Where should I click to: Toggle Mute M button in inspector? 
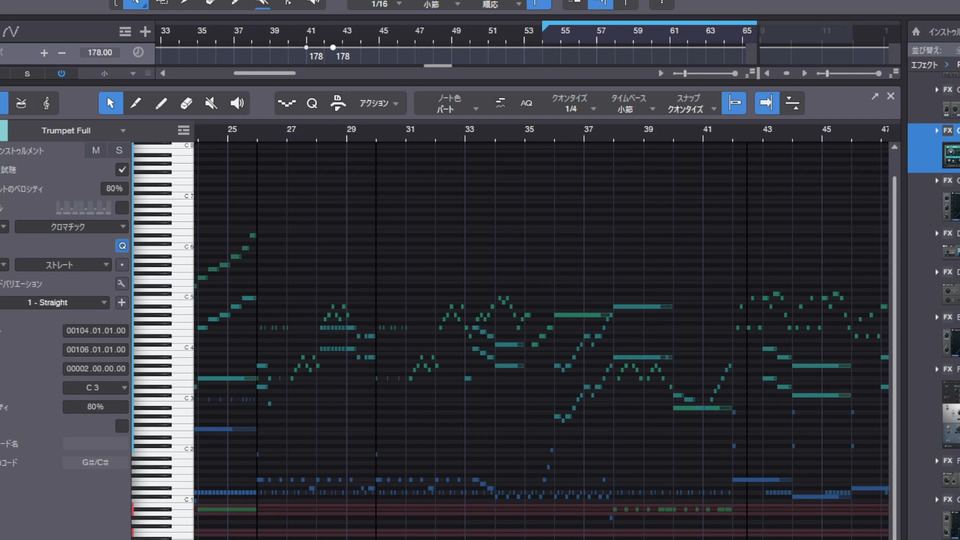click(x=96, y=150)
